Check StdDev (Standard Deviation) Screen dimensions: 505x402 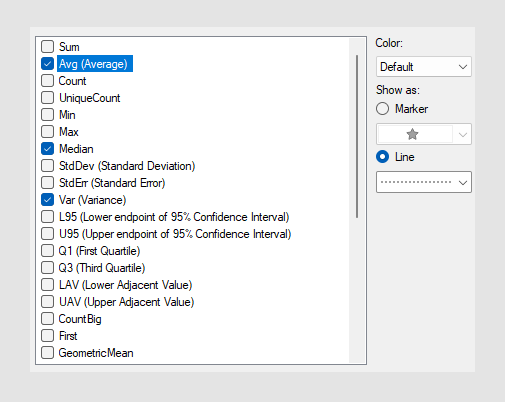coord(47,166)
